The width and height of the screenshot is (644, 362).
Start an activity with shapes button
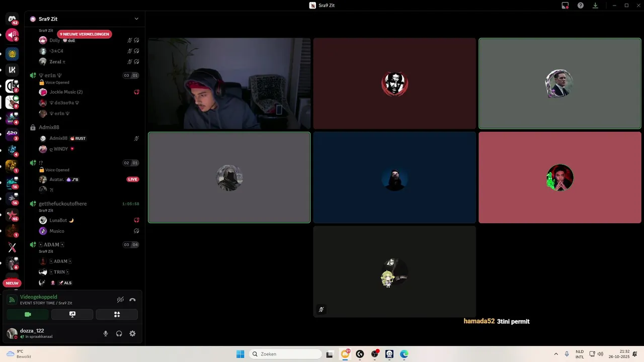pos(117,314)
